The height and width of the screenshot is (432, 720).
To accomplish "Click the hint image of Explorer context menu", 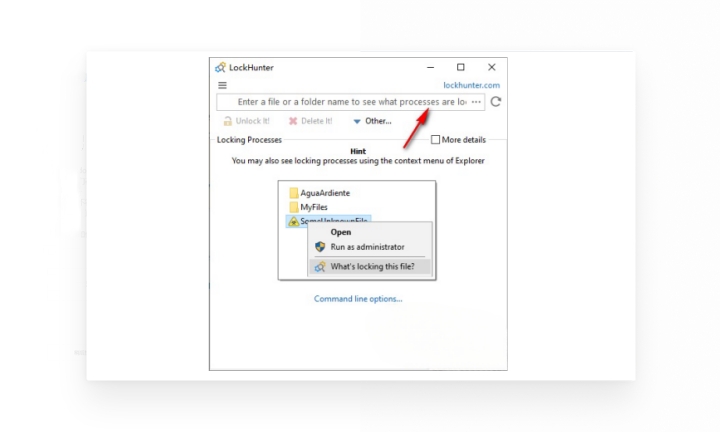I will click(357, 230).
